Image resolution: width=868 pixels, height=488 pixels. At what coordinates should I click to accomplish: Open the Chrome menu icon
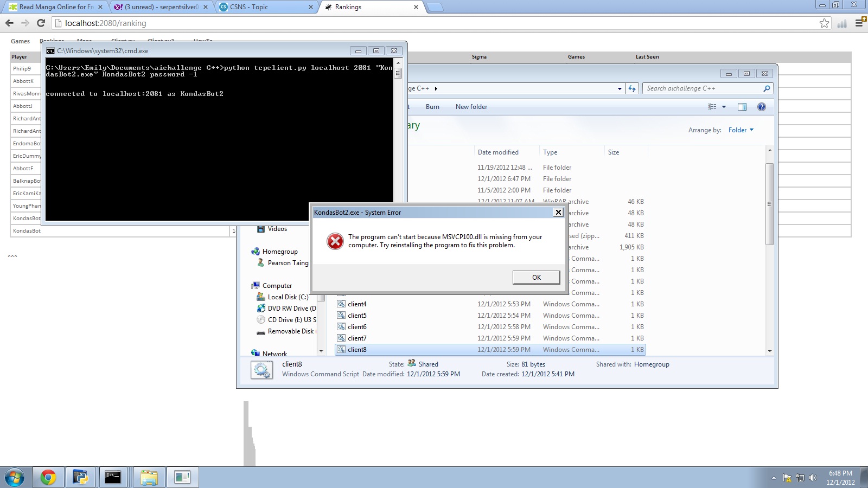click(860, 23)
